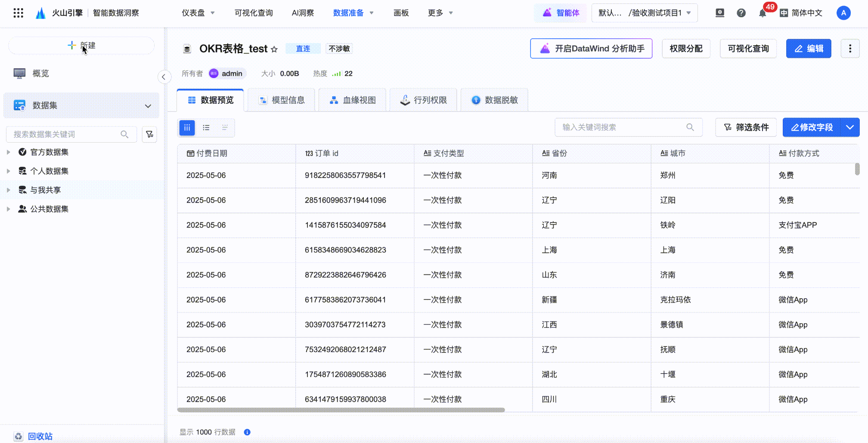Switch to the 数据脱敏 tab
The width and height of the screenshot is (868, 443).
(x=495, y=100)
